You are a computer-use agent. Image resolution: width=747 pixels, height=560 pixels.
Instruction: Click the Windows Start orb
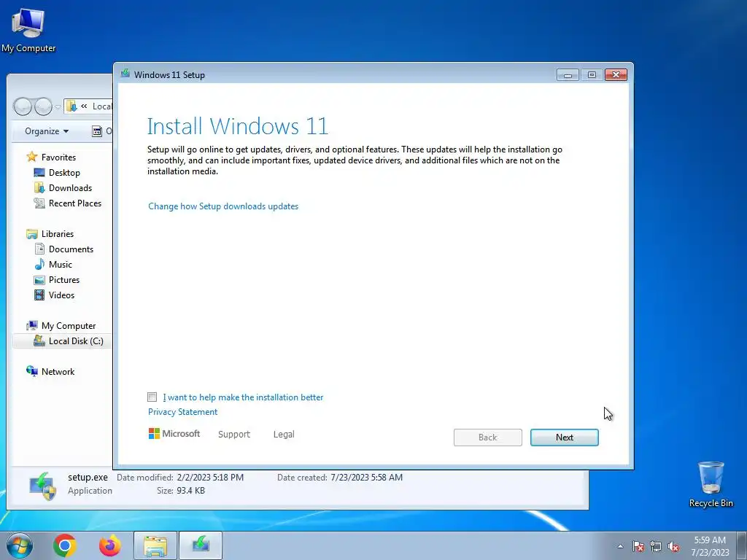(x=20, y=545)
